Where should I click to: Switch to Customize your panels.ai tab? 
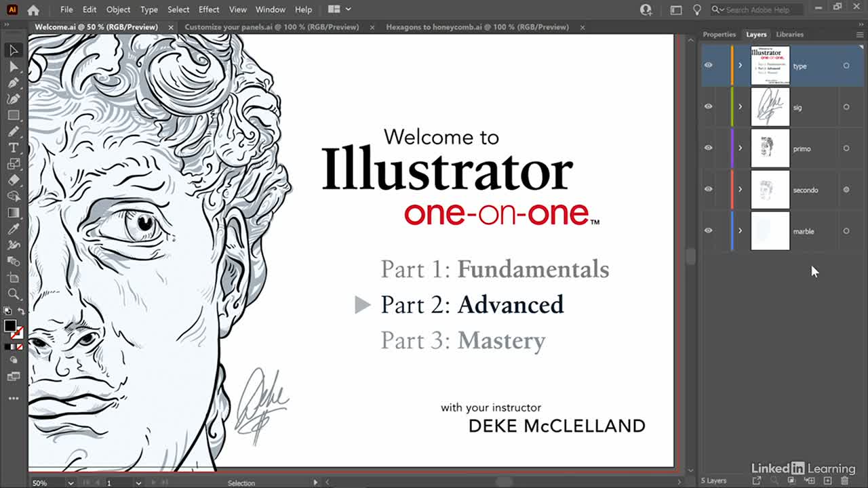click(273, 27)
